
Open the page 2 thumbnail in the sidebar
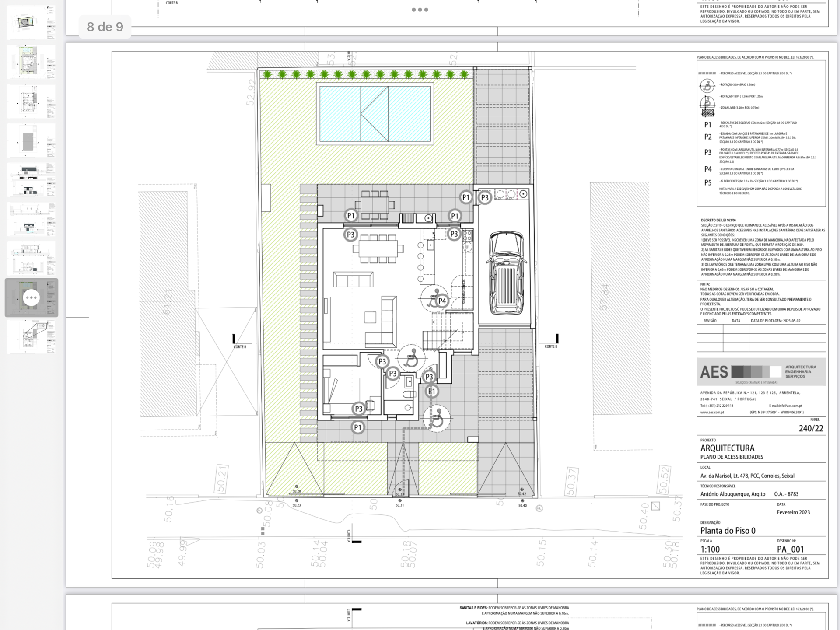(31, 62)
